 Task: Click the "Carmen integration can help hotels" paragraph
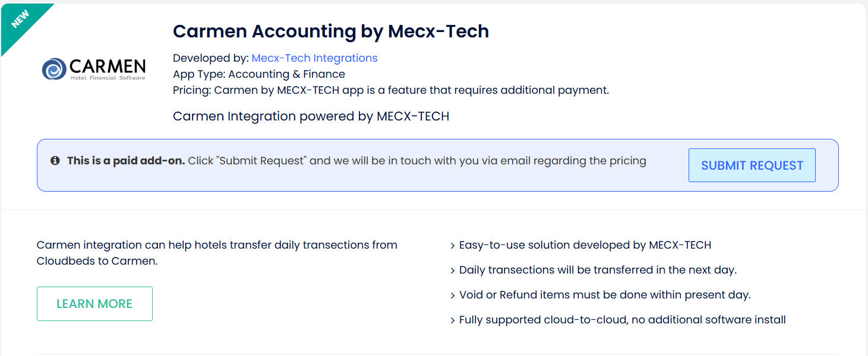coord(217,253)
